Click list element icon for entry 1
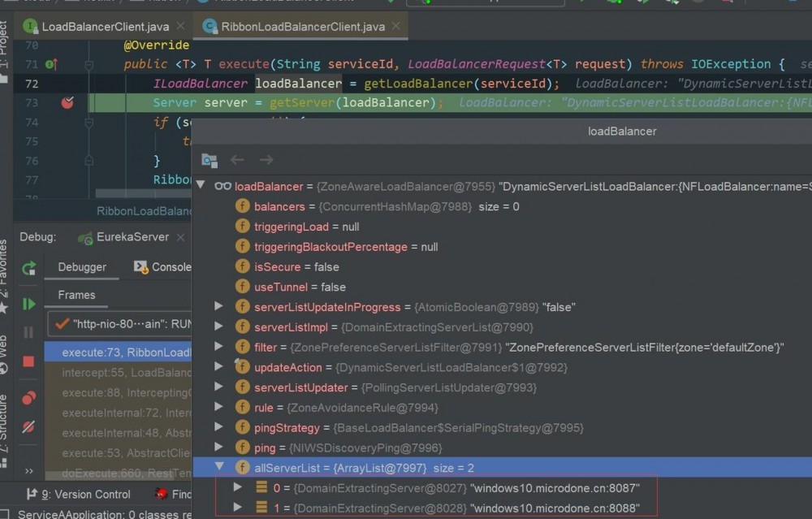 point(261,508)
